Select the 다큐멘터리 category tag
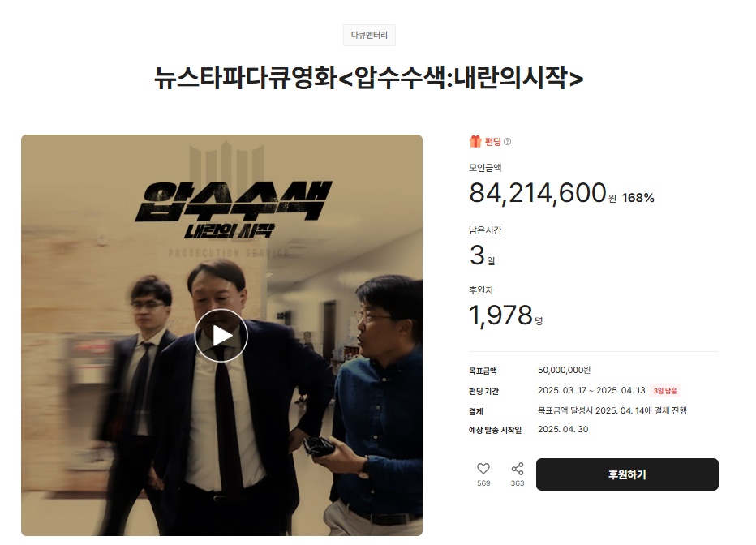The width and height of the screenshot is (756, 545). (369, 35)
